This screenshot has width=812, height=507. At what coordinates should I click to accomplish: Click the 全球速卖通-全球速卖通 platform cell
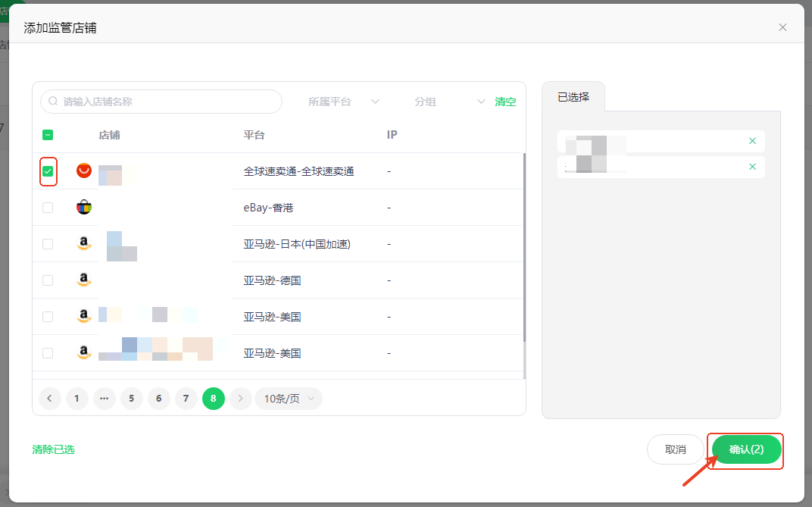pos(298,171)
